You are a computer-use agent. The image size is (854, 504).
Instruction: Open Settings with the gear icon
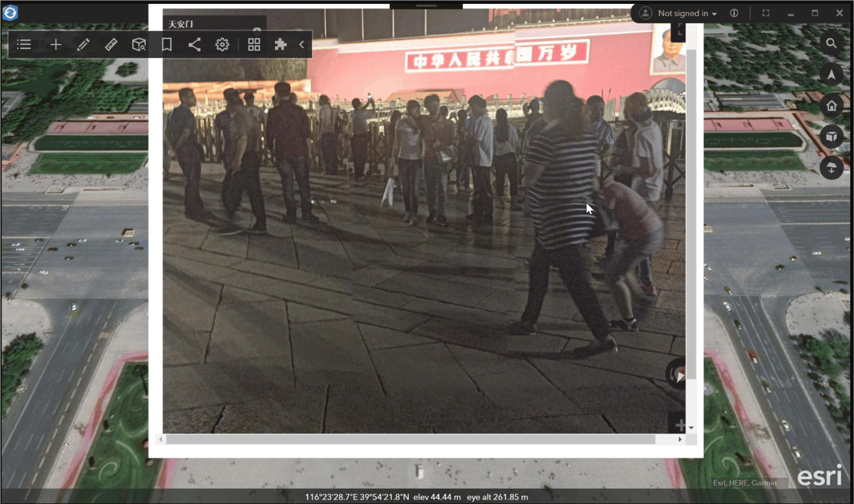pos(222,44)
